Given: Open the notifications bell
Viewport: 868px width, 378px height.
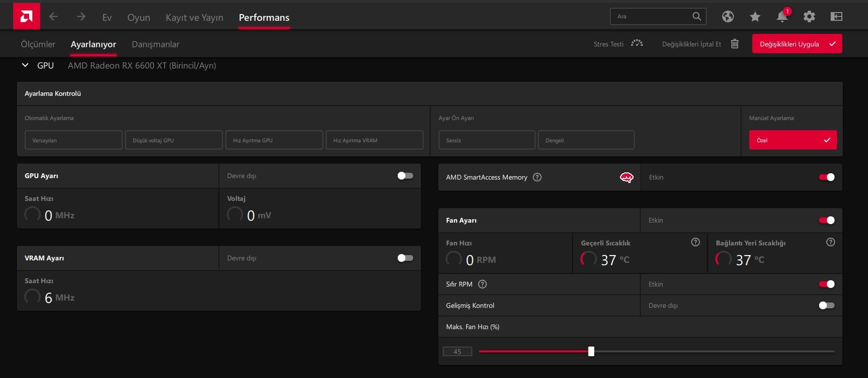Looking at the screenshot, I should pos(782,17).
